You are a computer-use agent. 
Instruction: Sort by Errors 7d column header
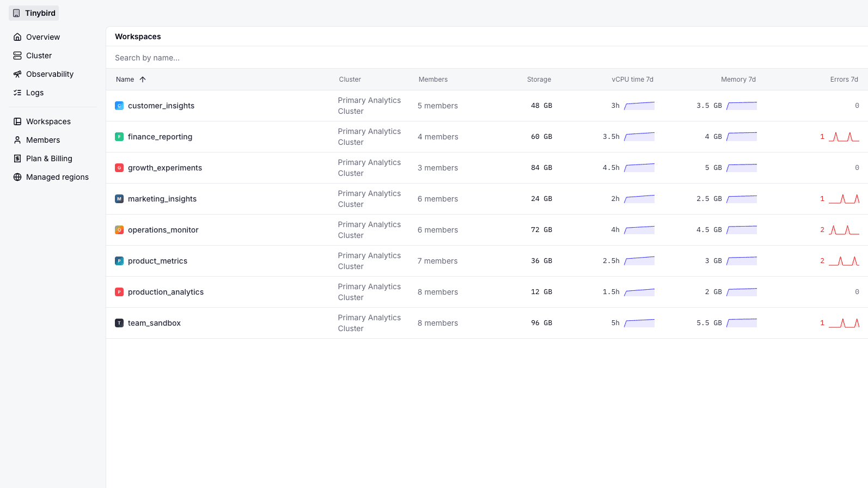tap(844, 80)
